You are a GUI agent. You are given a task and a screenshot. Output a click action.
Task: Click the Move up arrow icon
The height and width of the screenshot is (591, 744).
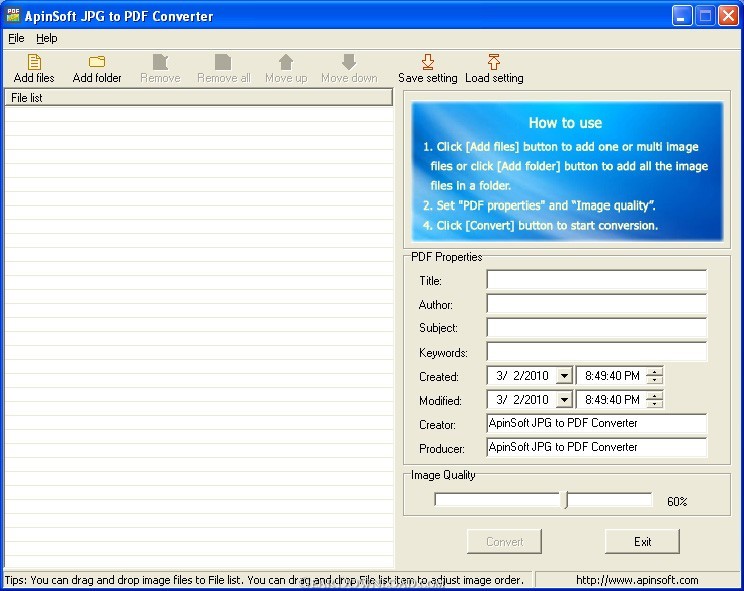(x=286, y=62)
